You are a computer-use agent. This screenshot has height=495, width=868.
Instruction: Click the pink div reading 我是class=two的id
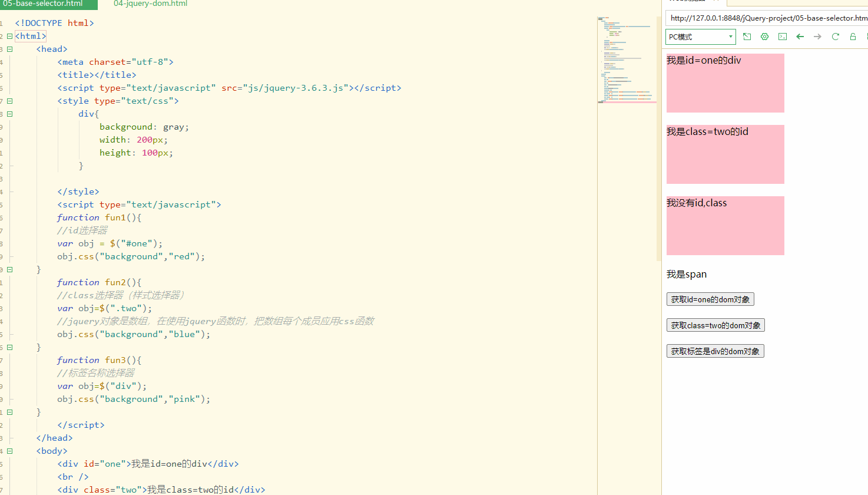tap(725, 154)
